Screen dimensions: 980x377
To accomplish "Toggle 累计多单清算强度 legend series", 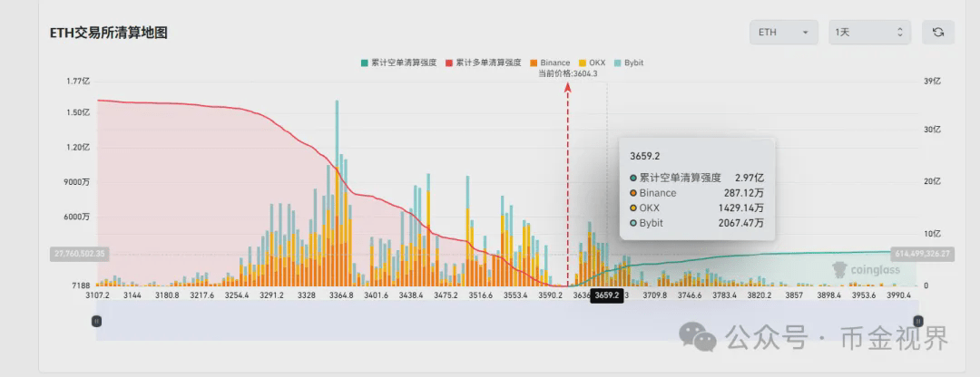I will [483, 63].
